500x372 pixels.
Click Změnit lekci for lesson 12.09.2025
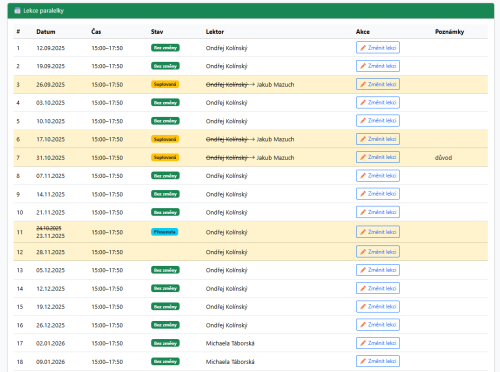click(378, 48)
